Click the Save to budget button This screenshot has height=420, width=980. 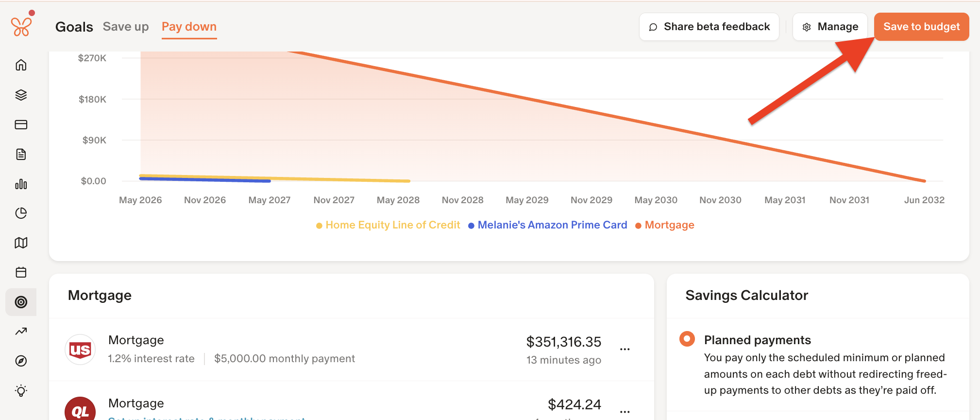tap(922, 27)
